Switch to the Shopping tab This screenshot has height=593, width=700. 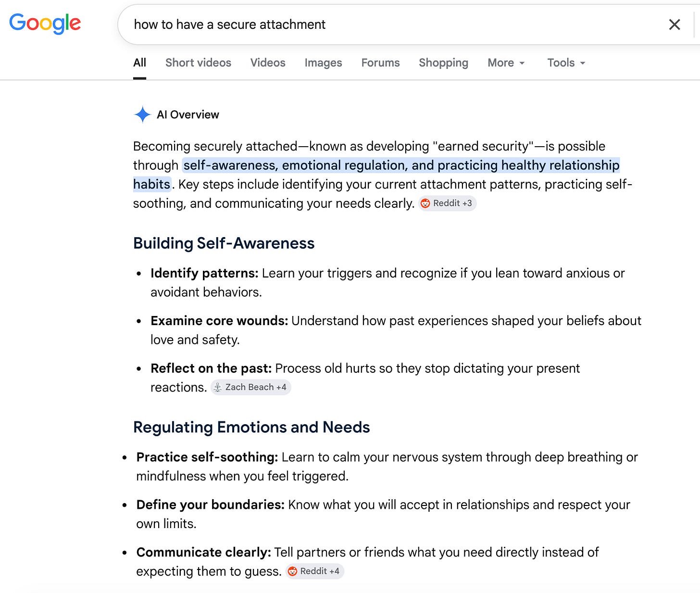[443, 63]
